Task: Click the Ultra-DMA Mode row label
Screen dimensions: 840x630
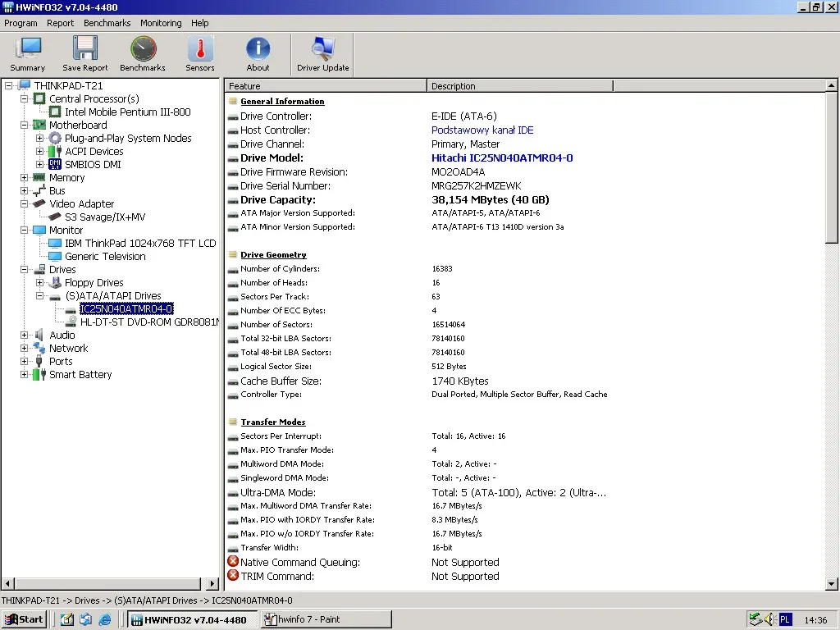Action: tap(278, 492)
